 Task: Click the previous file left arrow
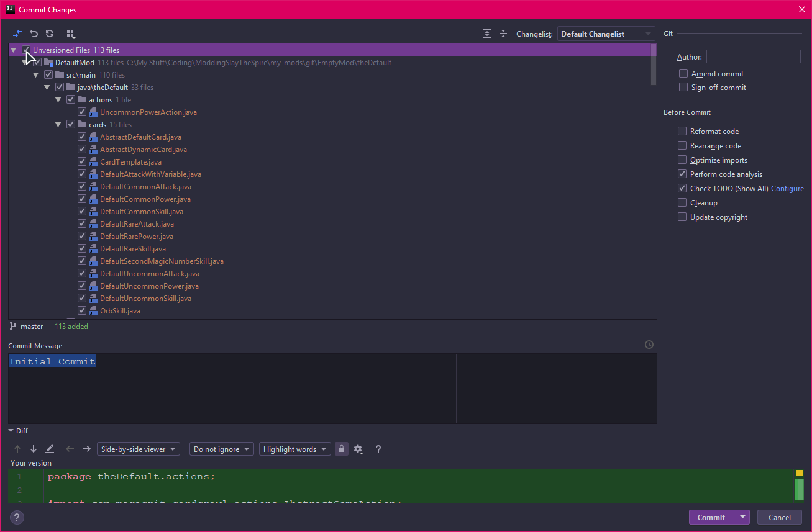(70, 449)
